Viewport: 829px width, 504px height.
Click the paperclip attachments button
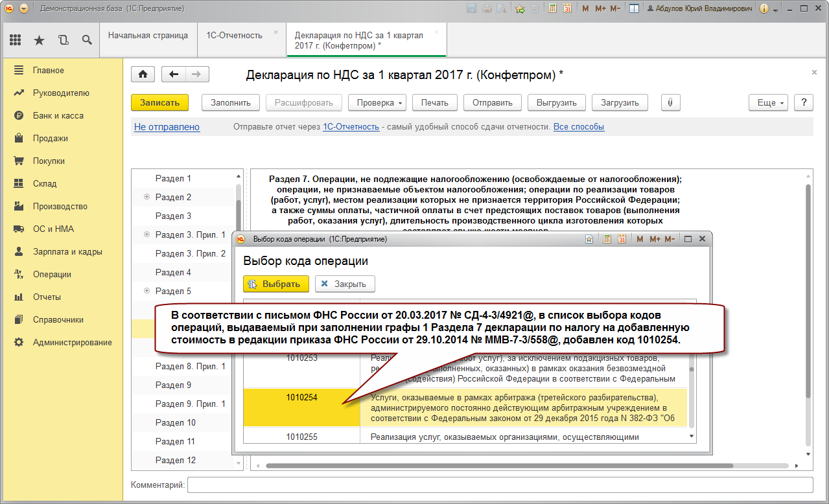pos(670,102)
